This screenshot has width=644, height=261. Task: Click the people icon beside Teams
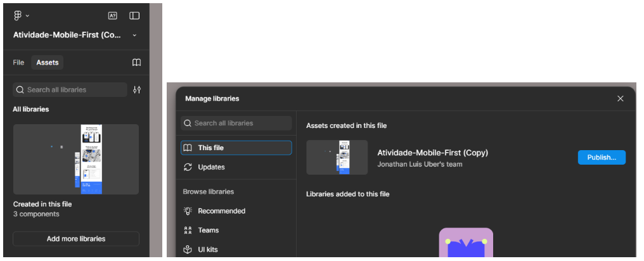click(188, 230)
